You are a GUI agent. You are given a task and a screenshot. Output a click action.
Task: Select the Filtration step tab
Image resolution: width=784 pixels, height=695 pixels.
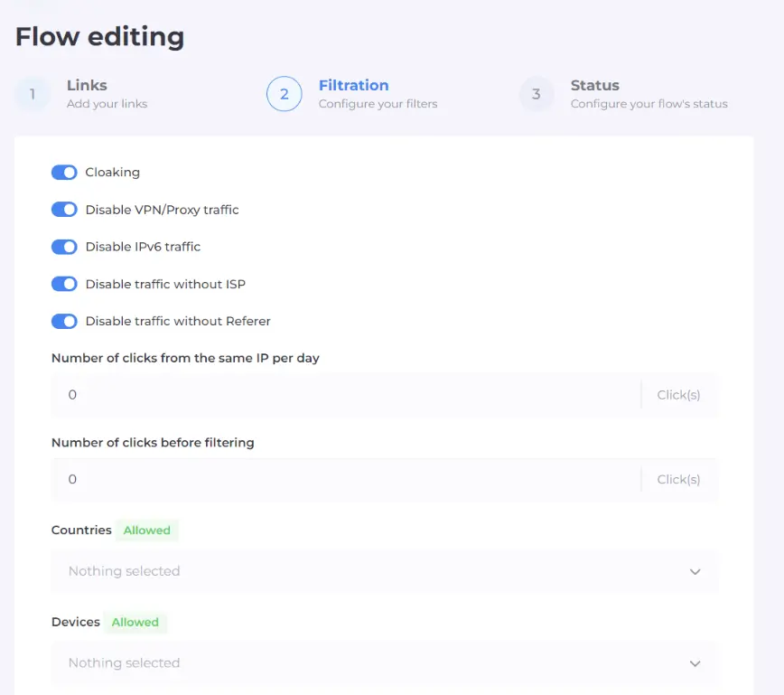click(x=353, y=86)
